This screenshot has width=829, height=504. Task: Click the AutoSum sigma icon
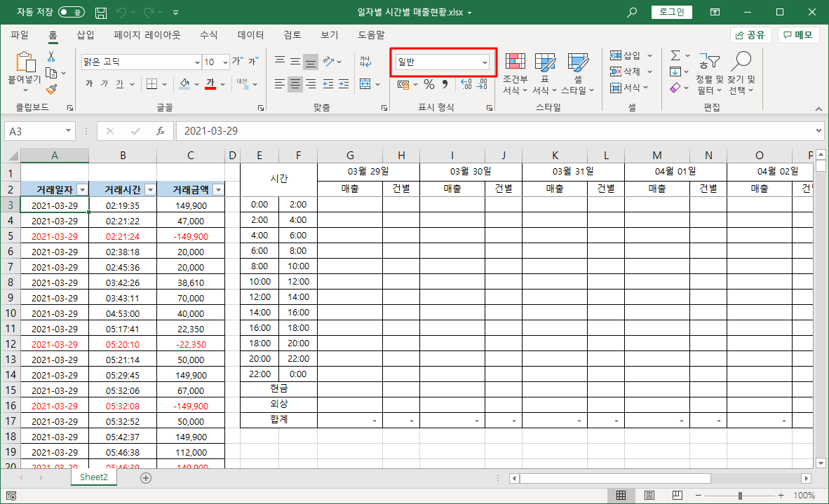coord(675,55)
